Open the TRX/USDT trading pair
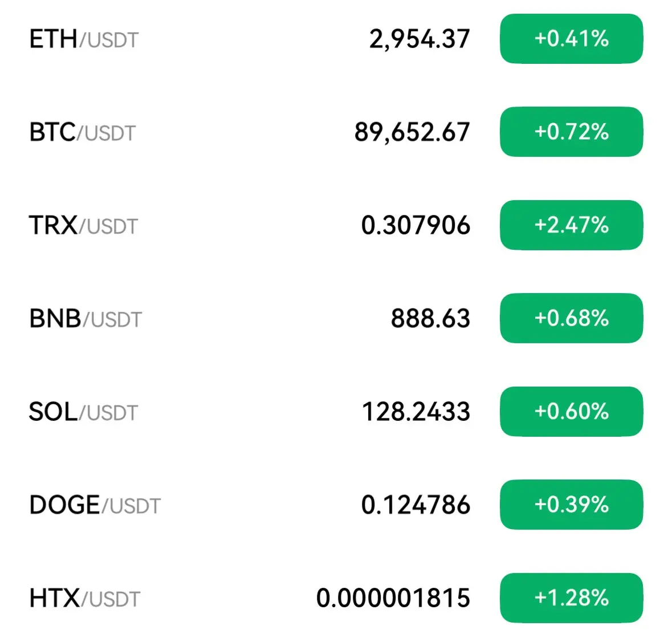The width and height of the screenshot is (672, 638). pos(83,226)
